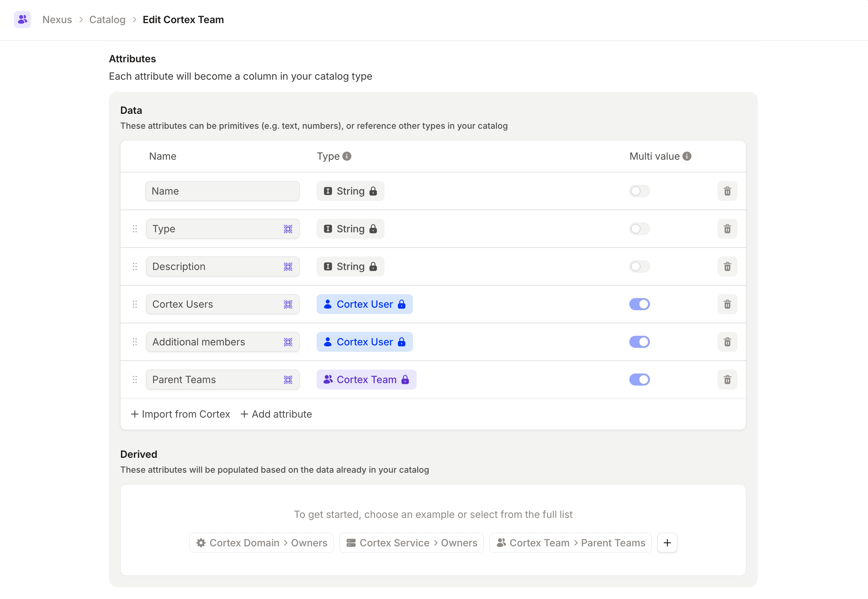Choose Cortex Domain > Owners example
The height and width of the screenshot is (599, 868).
pyautogui.click(x=261, y=543)
